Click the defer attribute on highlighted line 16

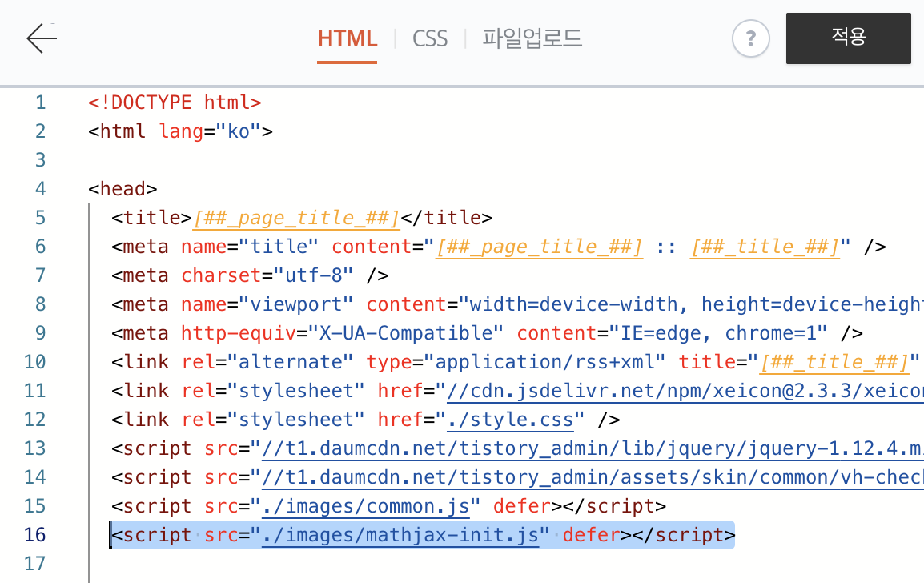point(591,535)
